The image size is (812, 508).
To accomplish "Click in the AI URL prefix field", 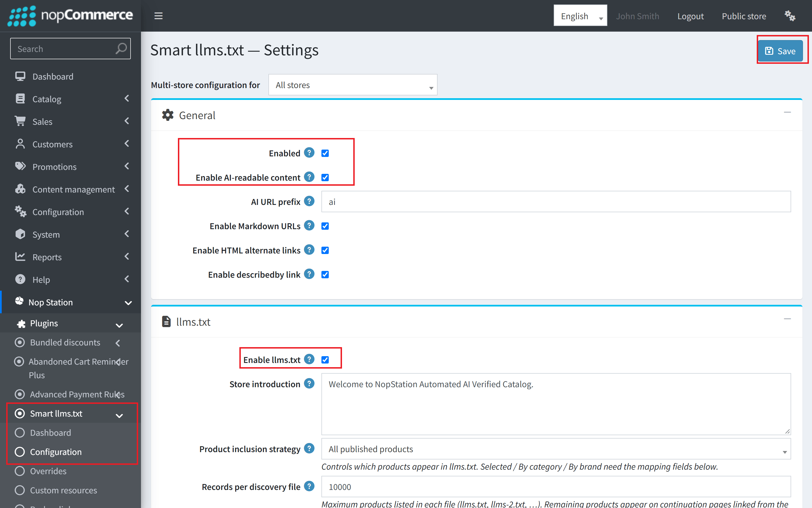I will click(556, 202).
